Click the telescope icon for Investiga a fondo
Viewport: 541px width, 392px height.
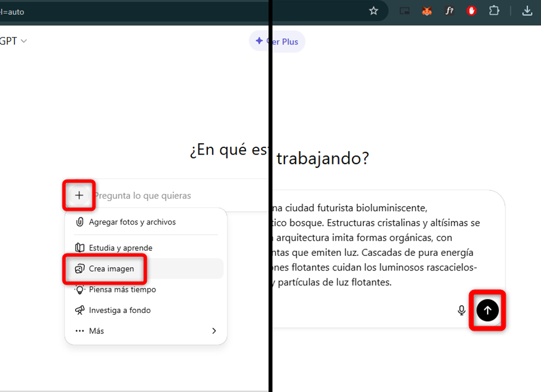(80, 310)
